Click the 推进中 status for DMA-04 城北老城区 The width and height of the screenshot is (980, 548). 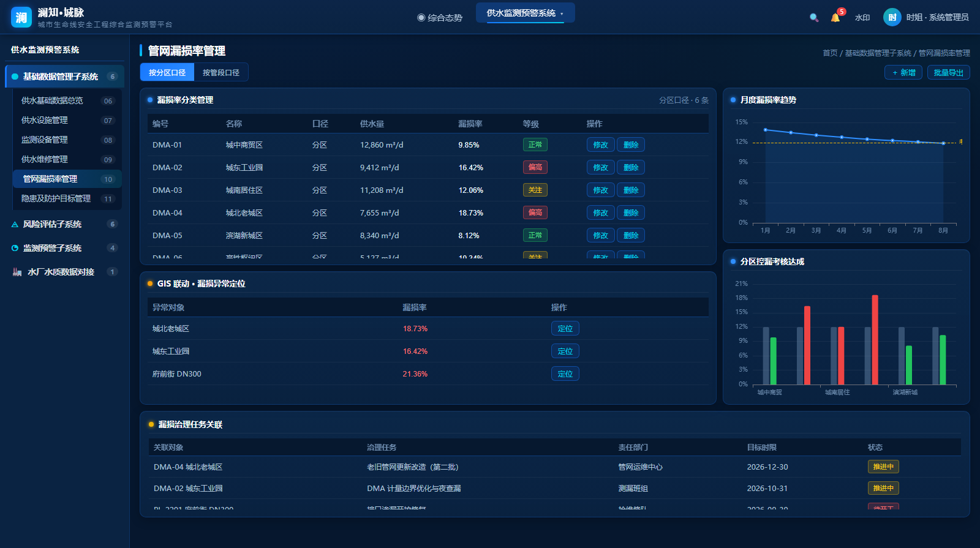pyautogui.click(x=883, y=467)
